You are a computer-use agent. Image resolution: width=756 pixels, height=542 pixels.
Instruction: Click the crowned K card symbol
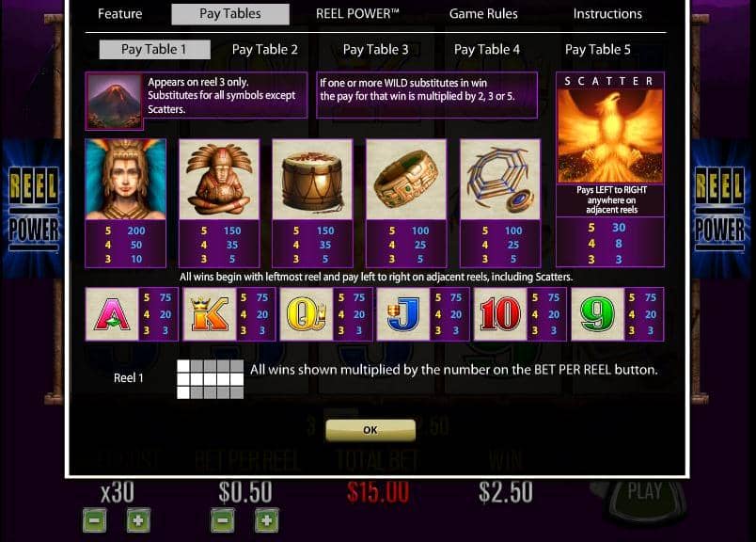click(210, 314)
